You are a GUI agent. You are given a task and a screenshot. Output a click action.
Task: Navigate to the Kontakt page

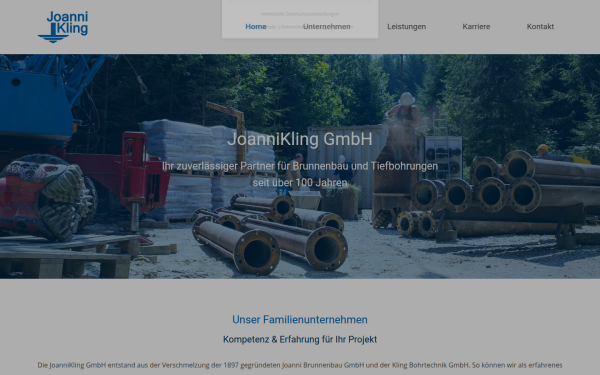click(x=540, y=27)
